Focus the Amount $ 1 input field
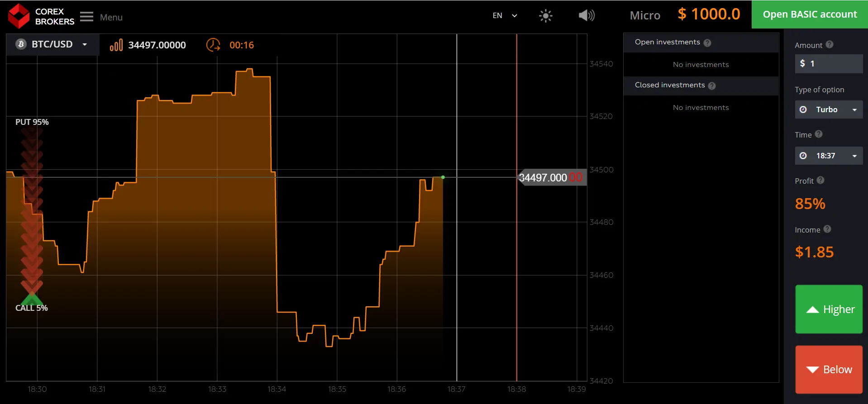Image resolution: width=868 pixels, height=404 pixels. [829, 63]
